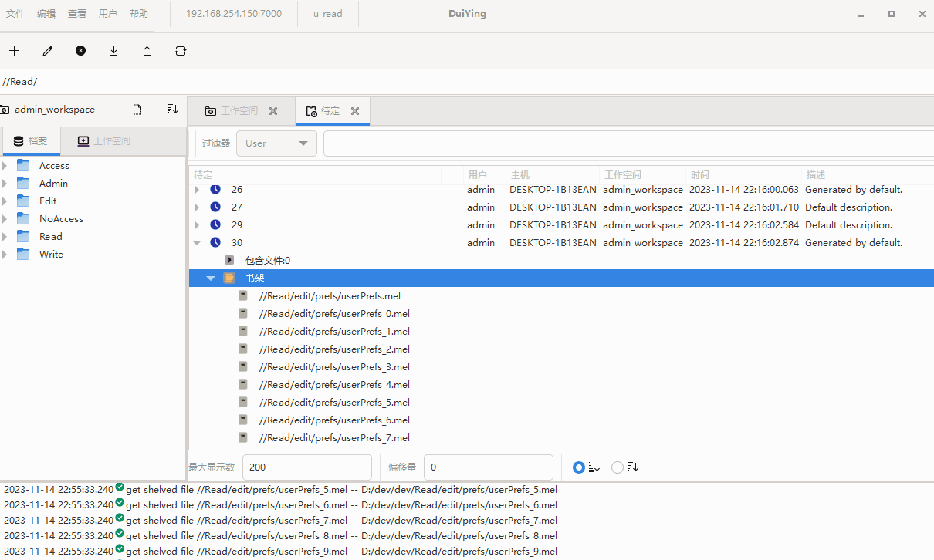Image resolution: width=934 pixels, height=560 pixels.
Task: Click the new file icon beside admin_workspace
Action: coord(137,110)
